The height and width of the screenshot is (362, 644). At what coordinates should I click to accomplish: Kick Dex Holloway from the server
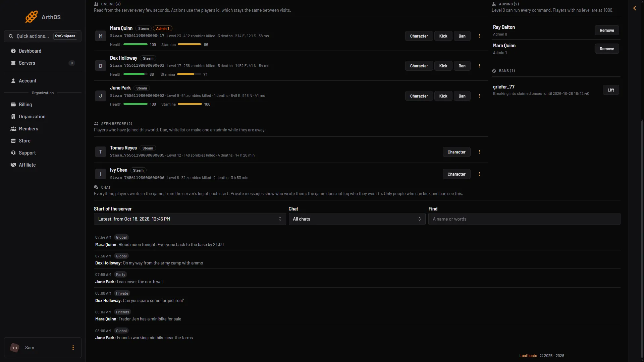(x=443, y=66)
